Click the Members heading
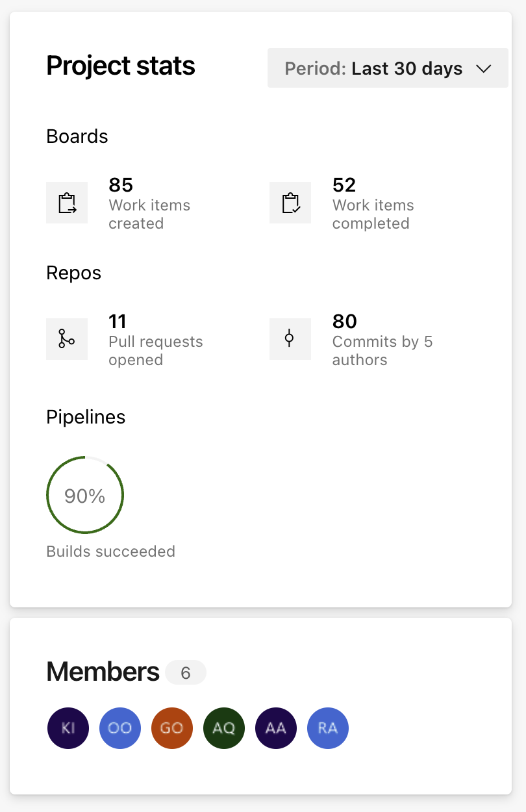Image resolution: width=526 pixels, height=812 pixels. pyautogui.click(x=103, y=672)
